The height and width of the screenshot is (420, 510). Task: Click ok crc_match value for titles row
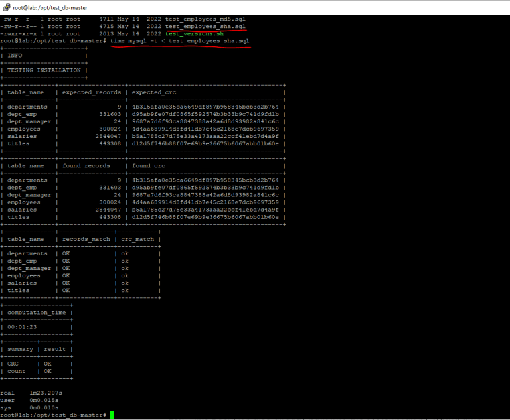coord(125,291)
